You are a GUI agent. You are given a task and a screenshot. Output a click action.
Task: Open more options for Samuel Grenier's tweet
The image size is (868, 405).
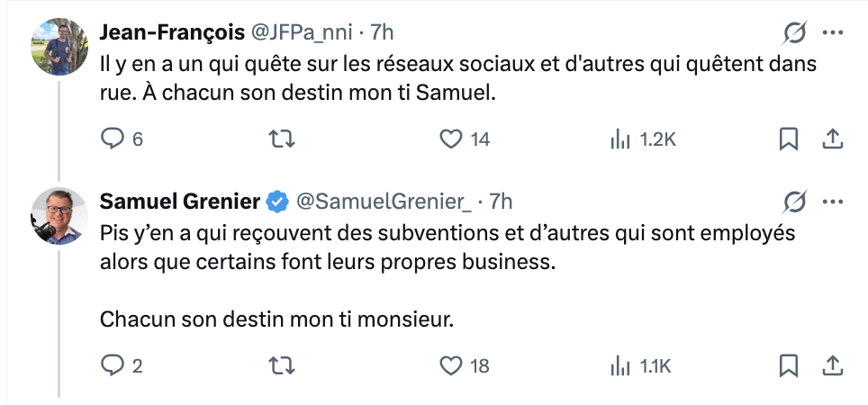833,201
